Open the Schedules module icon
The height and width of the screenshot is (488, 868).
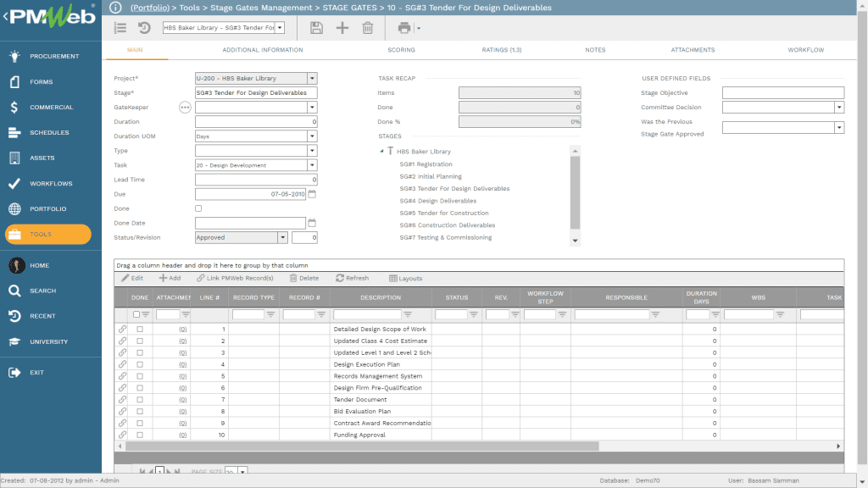coord(14,133)
